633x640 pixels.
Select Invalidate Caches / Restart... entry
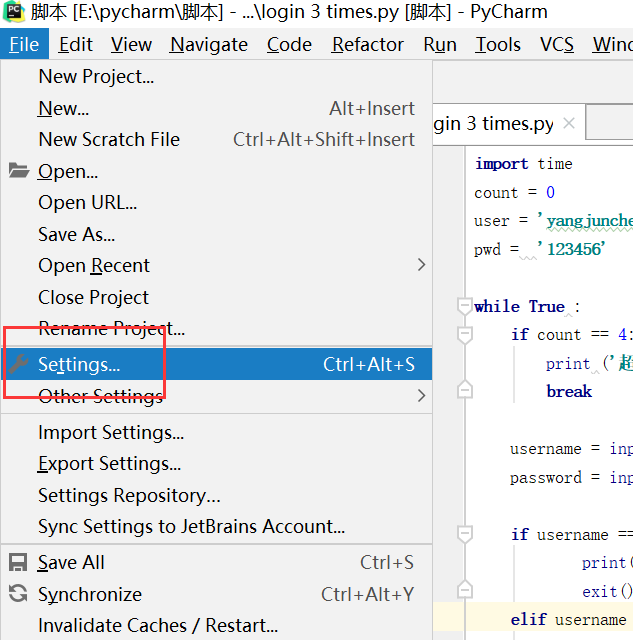coord(216,625)
